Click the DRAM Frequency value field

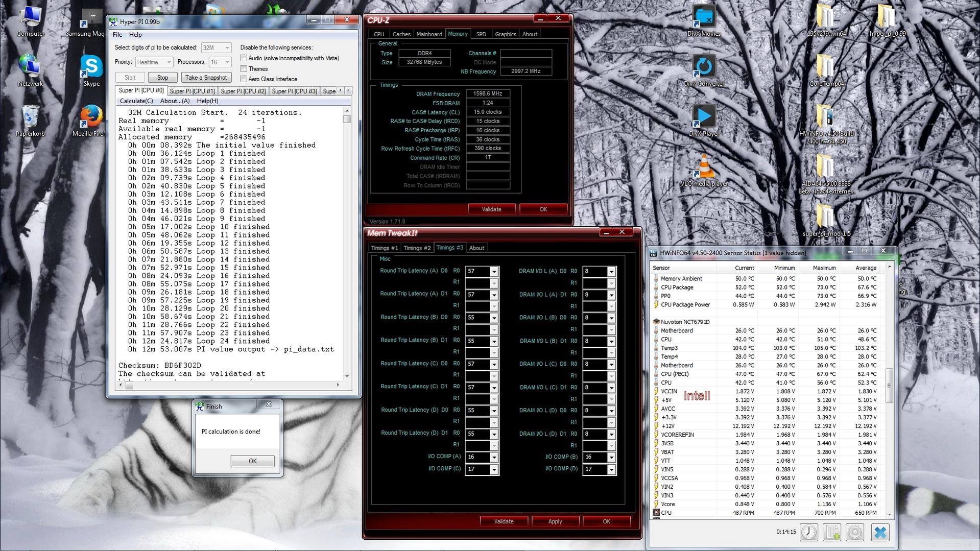pyautogui.click(x=488, y=94)
